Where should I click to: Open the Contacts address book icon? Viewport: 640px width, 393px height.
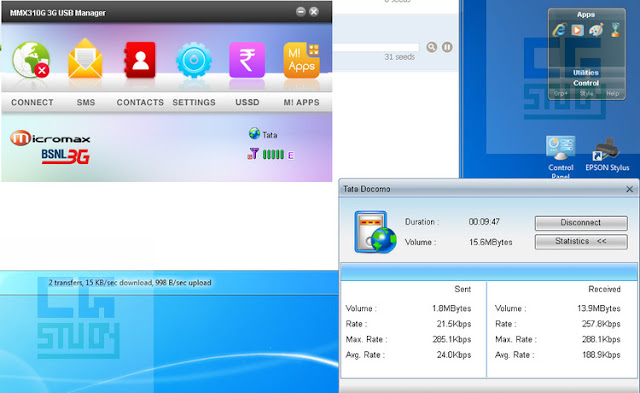(140, 60)
